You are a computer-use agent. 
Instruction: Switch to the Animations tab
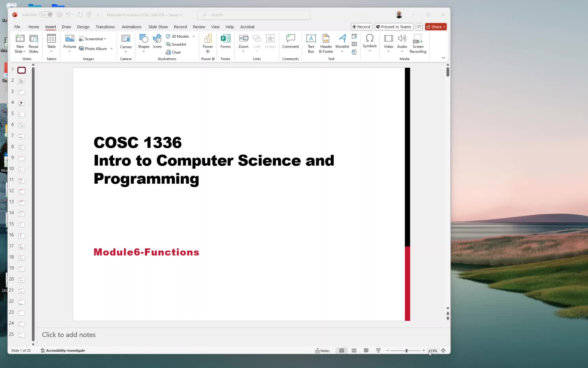(x=131, y=27)
